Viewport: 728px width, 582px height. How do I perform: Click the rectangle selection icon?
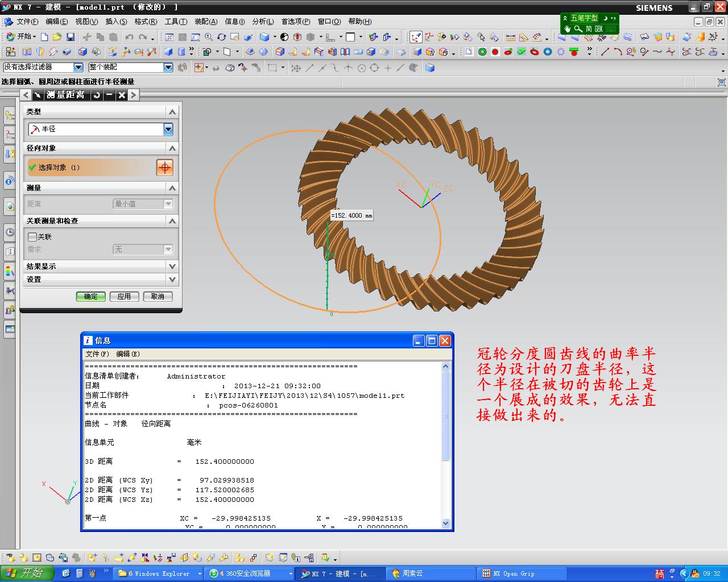(272, 68)
